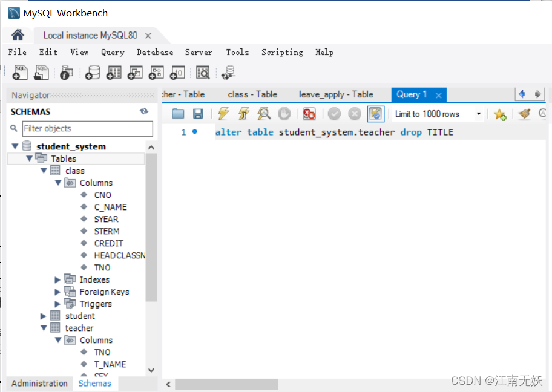Toggle auto-commit mode button

(376, 114)
